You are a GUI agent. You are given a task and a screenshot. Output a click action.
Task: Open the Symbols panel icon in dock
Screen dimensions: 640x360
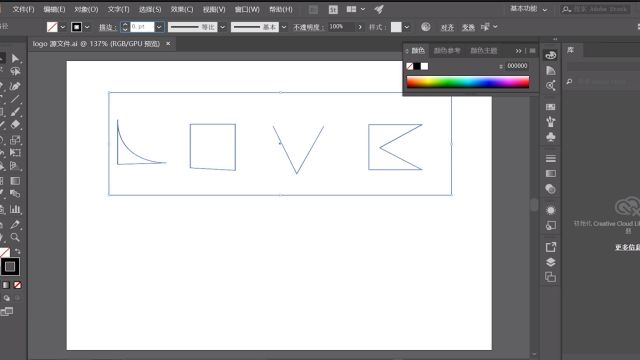(551, 137)
